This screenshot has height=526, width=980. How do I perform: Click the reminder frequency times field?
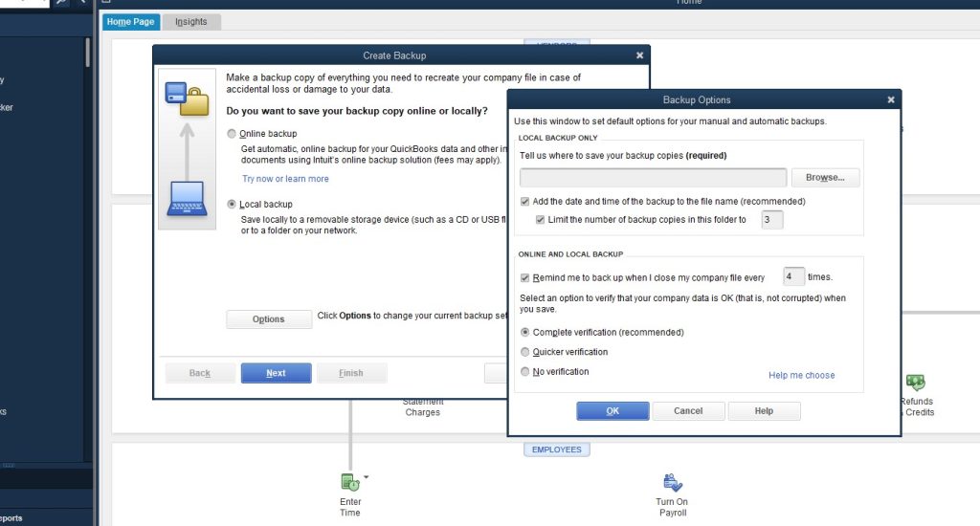[793, 276]
